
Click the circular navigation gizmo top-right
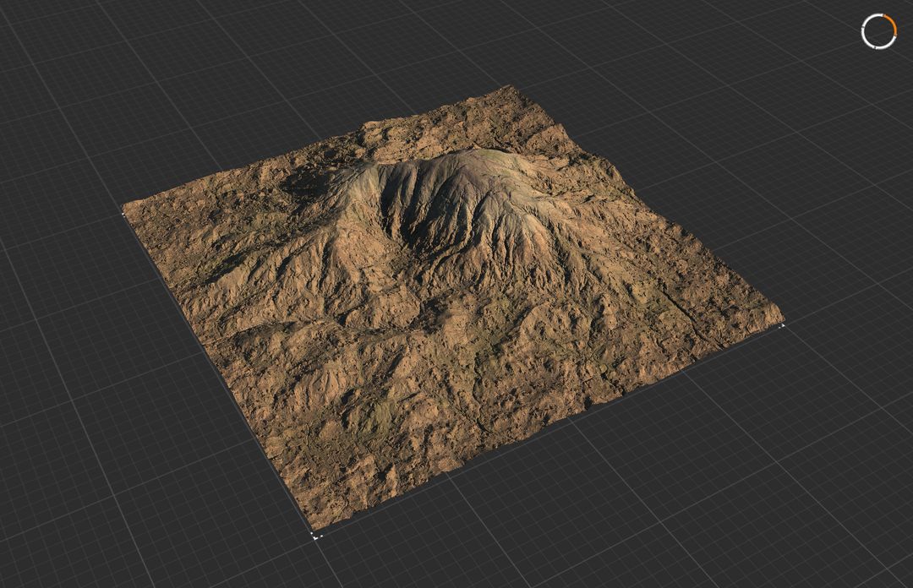879,31
